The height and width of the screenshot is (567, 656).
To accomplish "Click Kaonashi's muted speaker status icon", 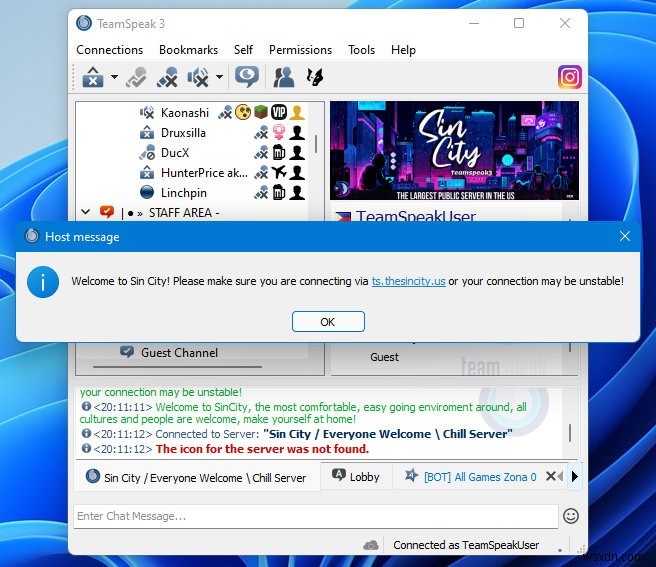I will pyautogui.click(x=147, y=113).
